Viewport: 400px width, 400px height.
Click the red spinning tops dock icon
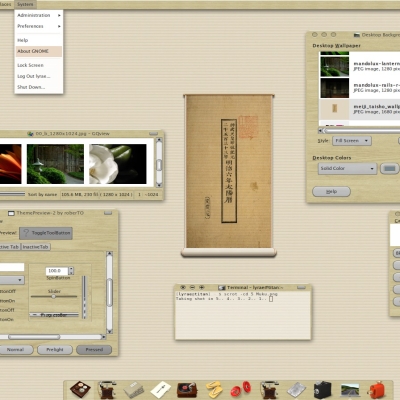tap(241, 389)
